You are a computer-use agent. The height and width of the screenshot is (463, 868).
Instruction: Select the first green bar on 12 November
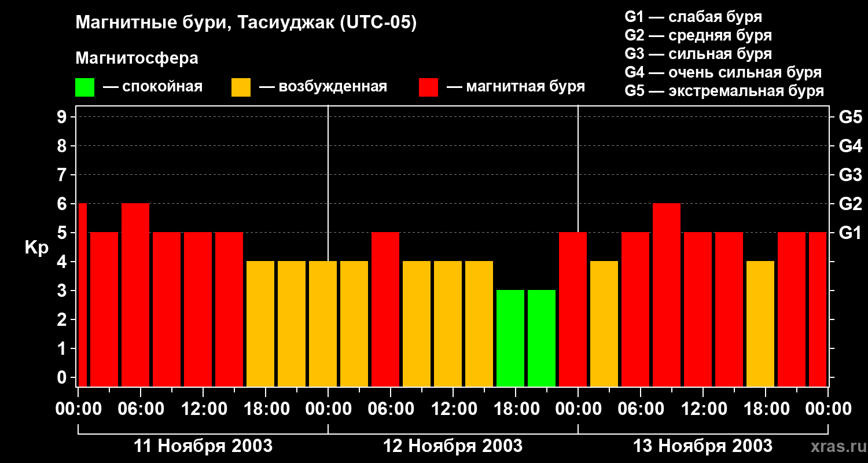click(x=510, y=338)
